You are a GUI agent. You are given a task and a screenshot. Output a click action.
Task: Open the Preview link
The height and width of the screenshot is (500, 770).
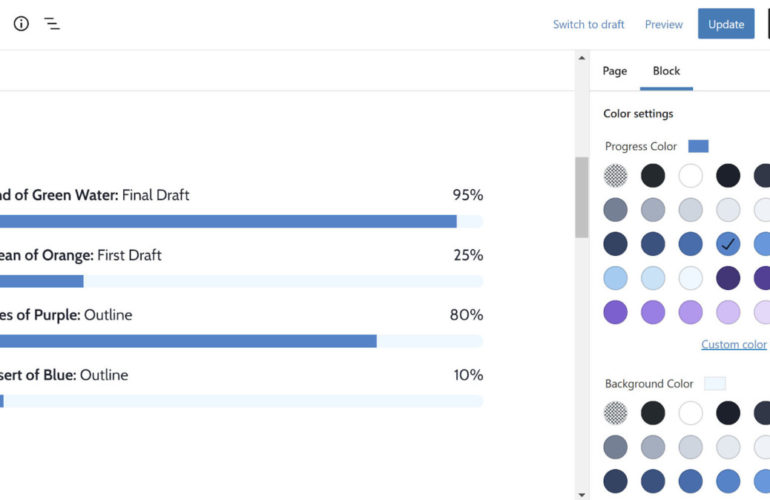[663, 25]
